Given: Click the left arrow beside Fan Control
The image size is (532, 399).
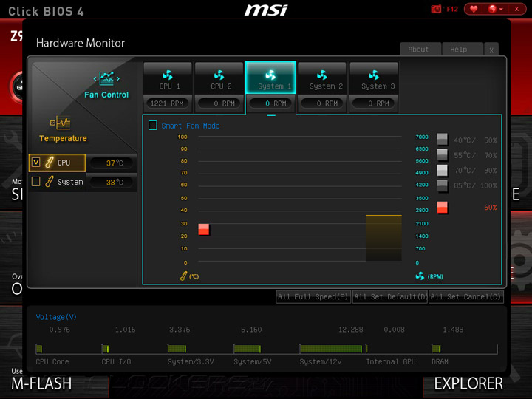Looking at the screenshot, I should click(95, 79).
